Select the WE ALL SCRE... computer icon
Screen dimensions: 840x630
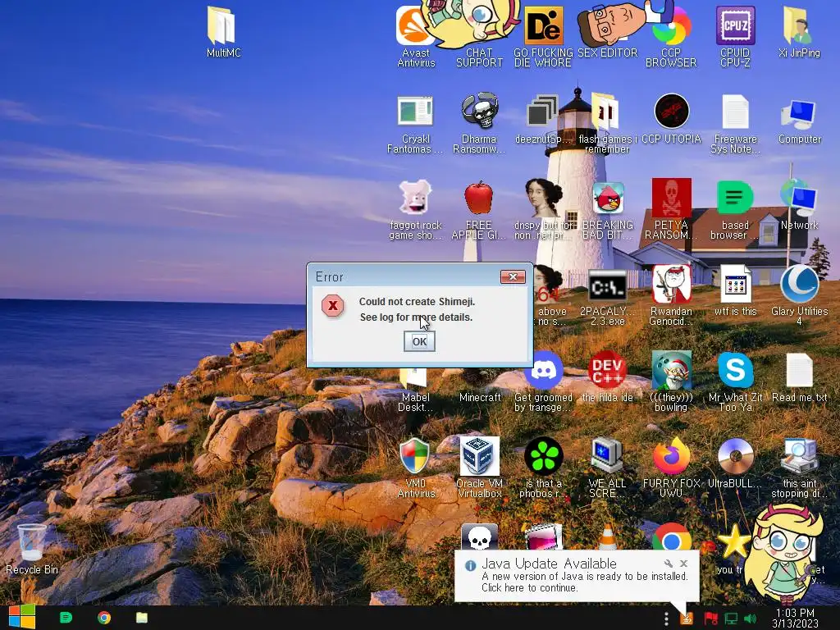pos(607,468)
